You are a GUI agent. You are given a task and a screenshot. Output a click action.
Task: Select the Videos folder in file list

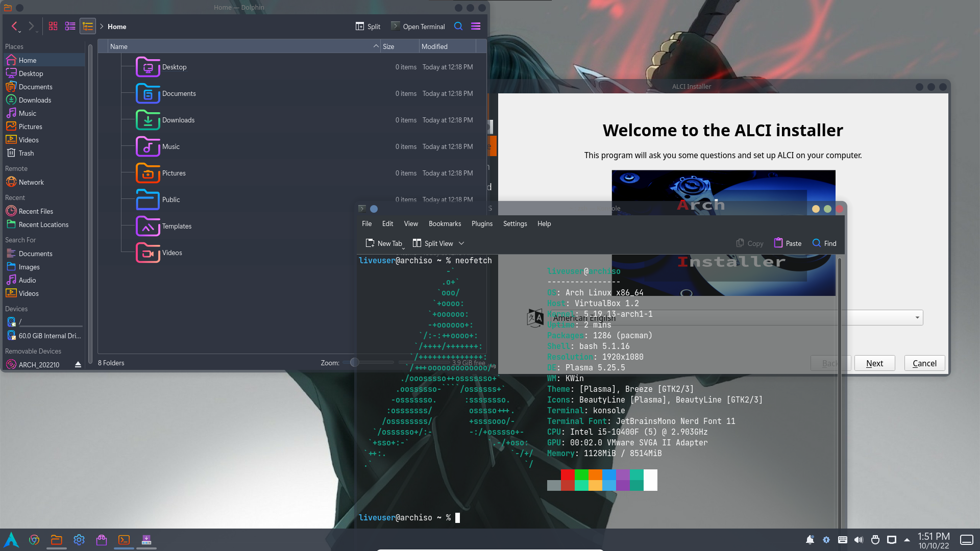(x=159, y=253)
